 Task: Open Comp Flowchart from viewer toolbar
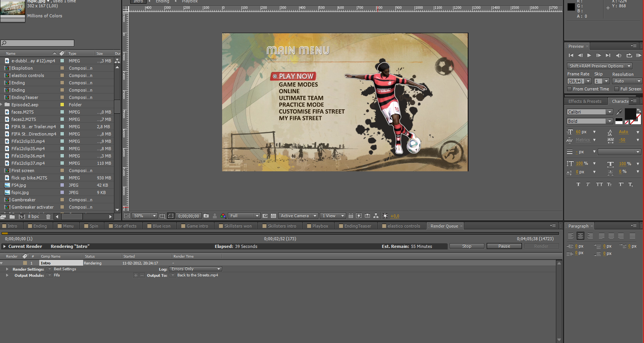(x=376, y=216)
